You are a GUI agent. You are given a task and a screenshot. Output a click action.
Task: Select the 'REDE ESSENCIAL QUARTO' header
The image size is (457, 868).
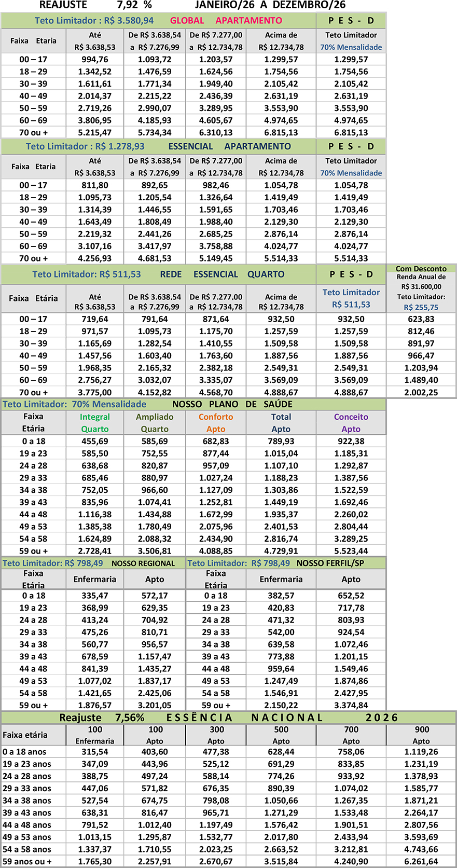[222, 274]
